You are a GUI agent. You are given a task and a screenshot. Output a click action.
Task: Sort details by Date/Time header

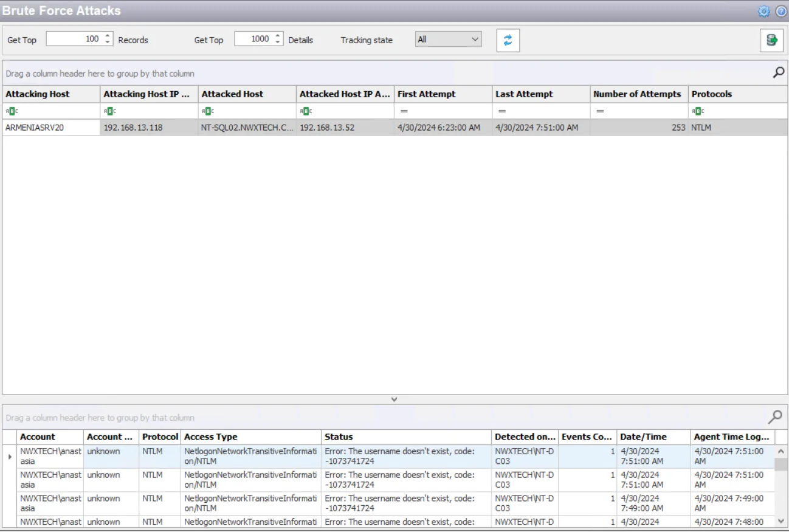[x=654, y=437]
